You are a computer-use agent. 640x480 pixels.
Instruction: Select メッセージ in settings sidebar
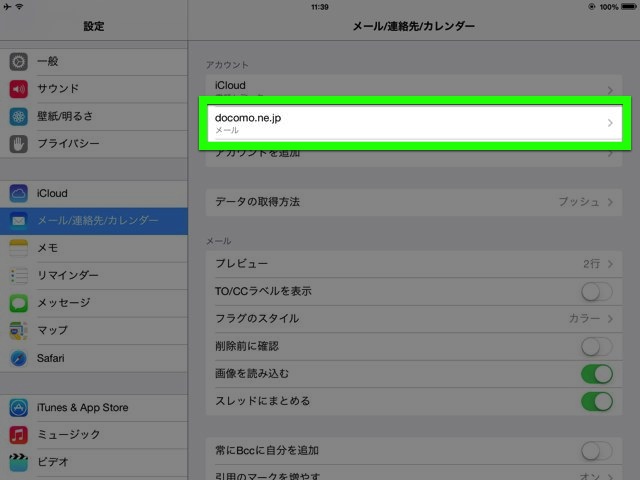(94, 303)
